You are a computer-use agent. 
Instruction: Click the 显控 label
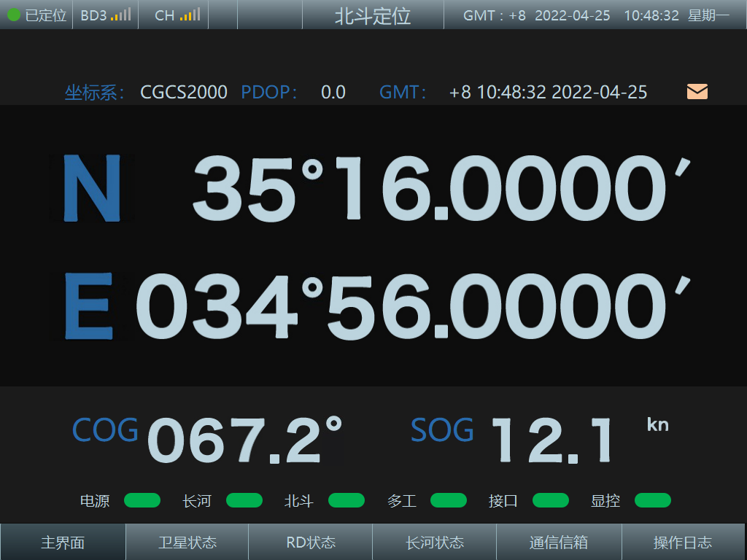click(x=605, y=501)
